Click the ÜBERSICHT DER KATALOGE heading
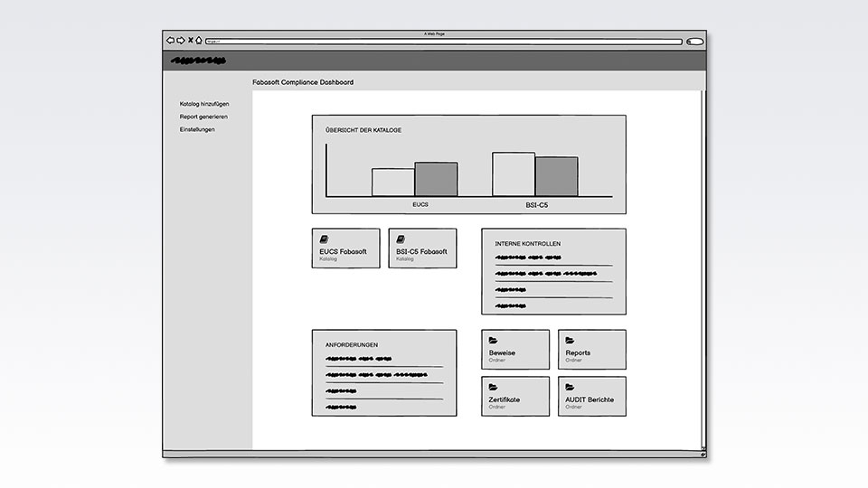 363,130
